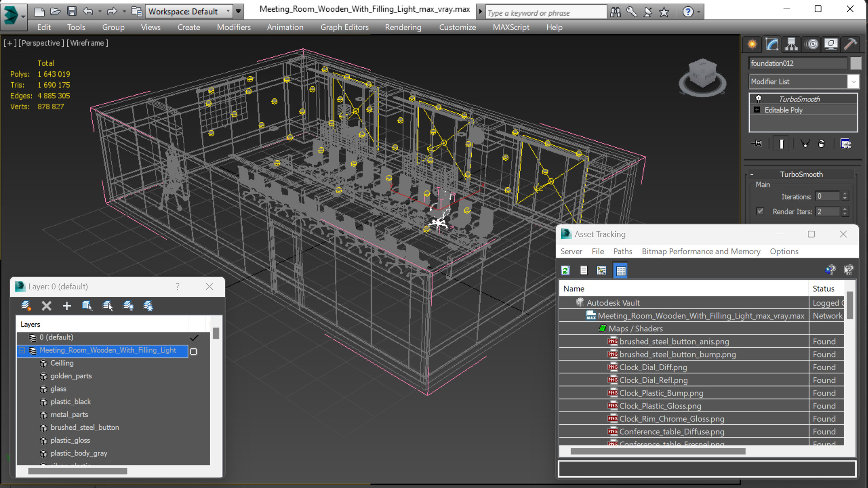
Task: Toggle current layer checkbox for Meeting_Room_Wooden_With_Filling_Light
Action: tap(193, 351)
